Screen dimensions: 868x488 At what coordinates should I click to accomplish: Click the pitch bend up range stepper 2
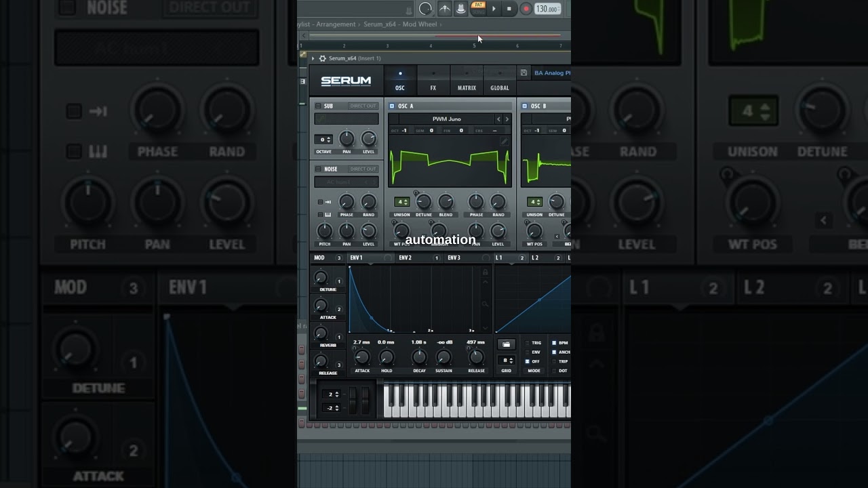[332, 394]
